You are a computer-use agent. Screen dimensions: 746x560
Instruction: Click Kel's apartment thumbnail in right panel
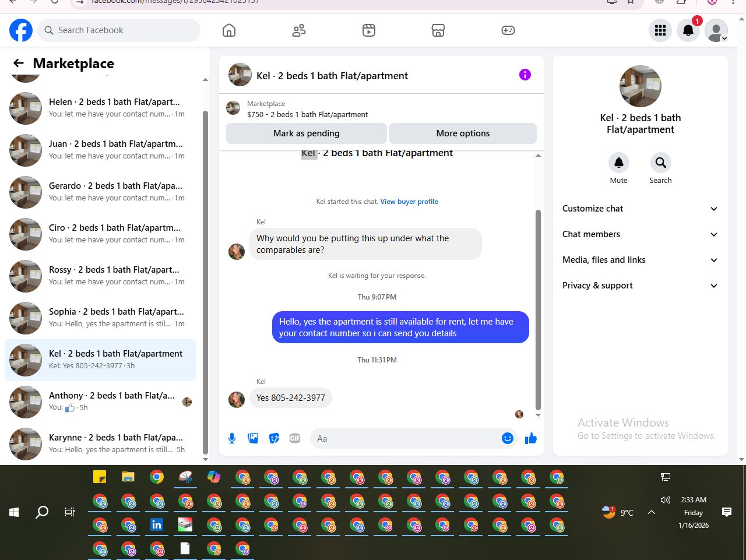[641, 86]
